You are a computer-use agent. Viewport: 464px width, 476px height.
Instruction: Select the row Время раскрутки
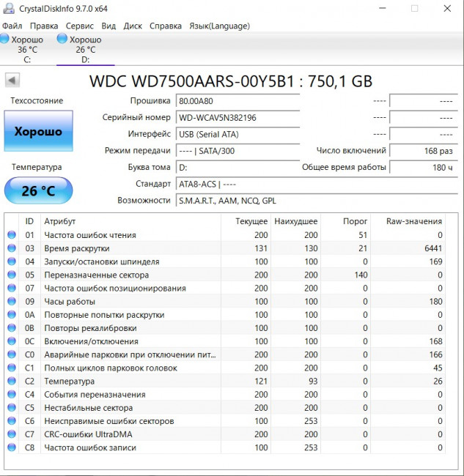tap(225, 248)
